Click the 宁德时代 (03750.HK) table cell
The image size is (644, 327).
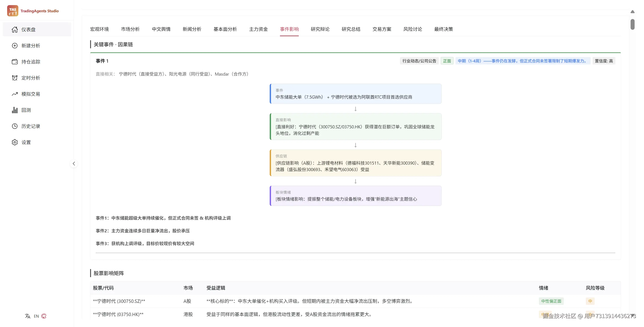[118, 314]
